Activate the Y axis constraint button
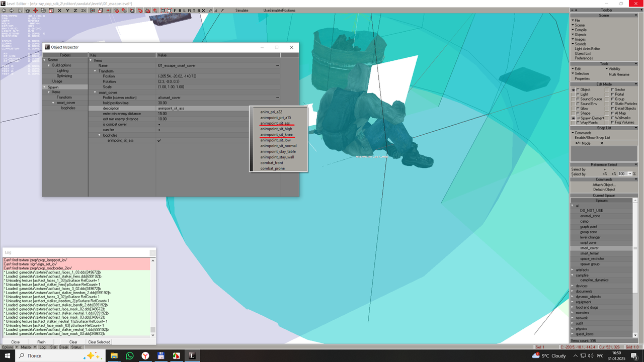 (67, 11)
